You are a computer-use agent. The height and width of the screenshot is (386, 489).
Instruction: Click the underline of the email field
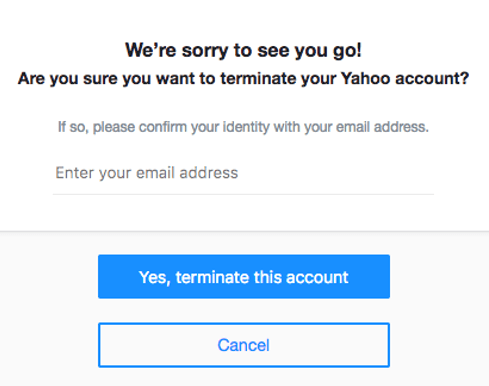(243, 194)
